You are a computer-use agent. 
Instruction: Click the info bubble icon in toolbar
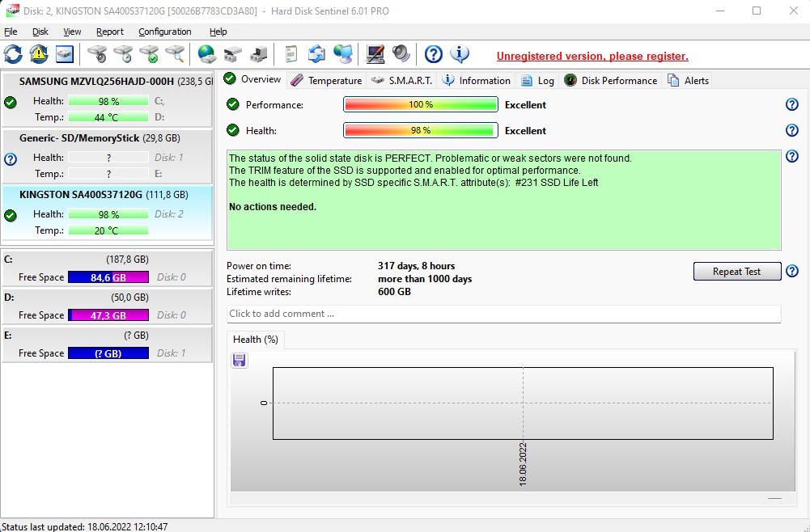[x=460, y=54]
